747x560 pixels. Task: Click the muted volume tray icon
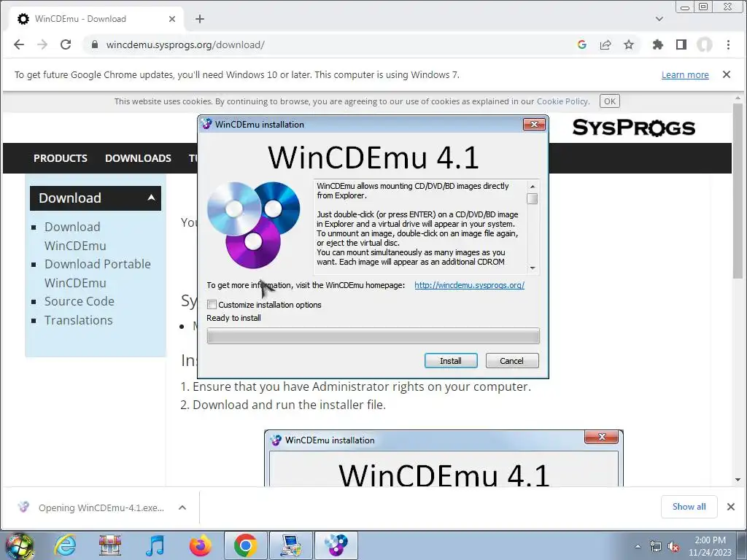click(x=673, y=547)
